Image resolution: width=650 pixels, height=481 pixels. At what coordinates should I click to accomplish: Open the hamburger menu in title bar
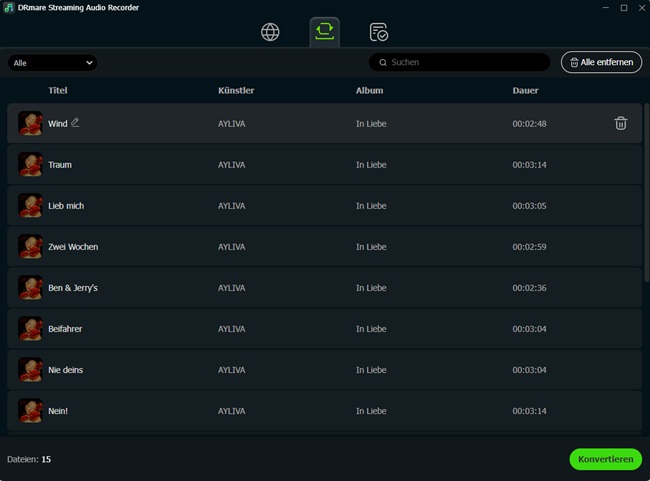[x=586, y=8]
